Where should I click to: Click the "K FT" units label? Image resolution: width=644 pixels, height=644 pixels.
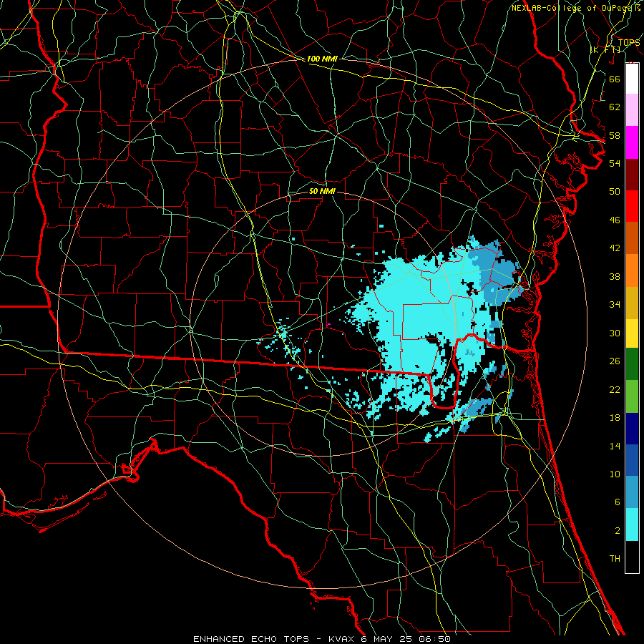coord(605,49)
